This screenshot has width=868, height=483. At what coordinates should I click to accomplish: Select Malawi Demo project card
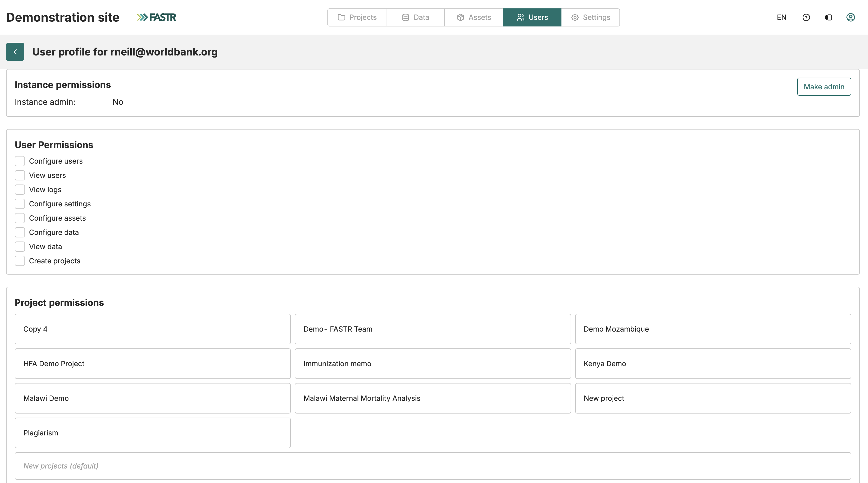click(x=153, y=399)
